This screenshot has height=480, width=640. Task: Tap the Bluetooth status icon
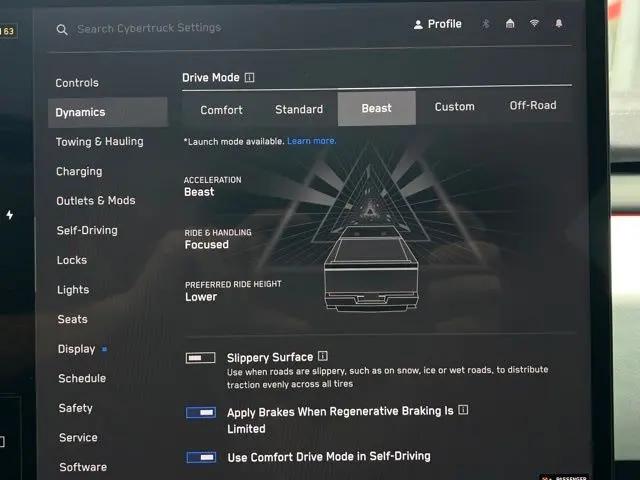(486, 24)
